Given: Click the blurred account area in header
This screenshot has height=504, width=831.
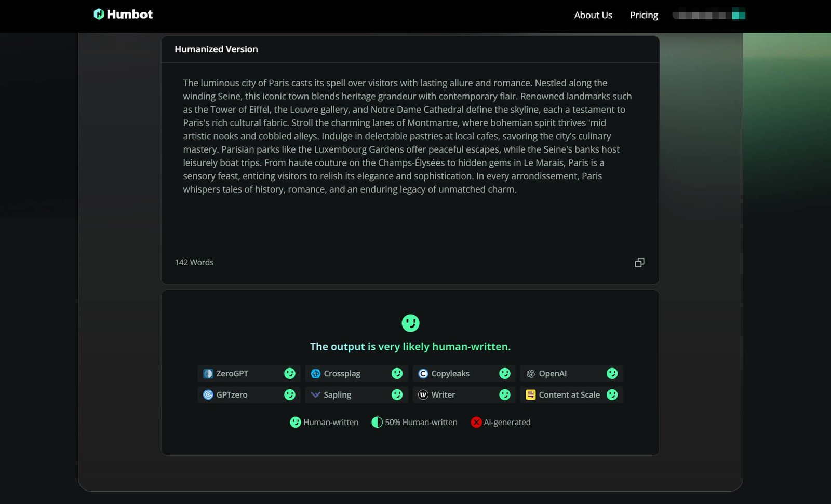Looking at the screenshot, I should pos(708,15).
